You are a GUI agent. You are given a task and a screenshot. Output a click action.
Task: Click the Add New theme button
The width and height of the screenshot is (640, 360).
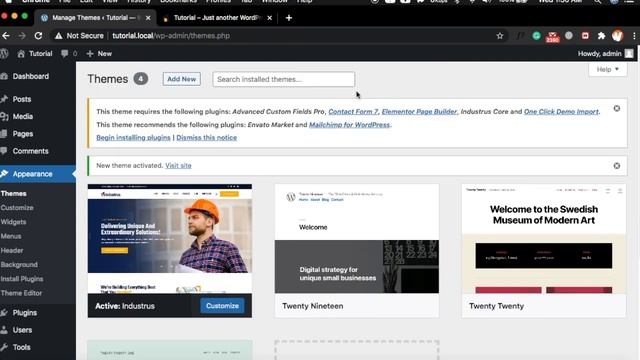coord(182,79)
